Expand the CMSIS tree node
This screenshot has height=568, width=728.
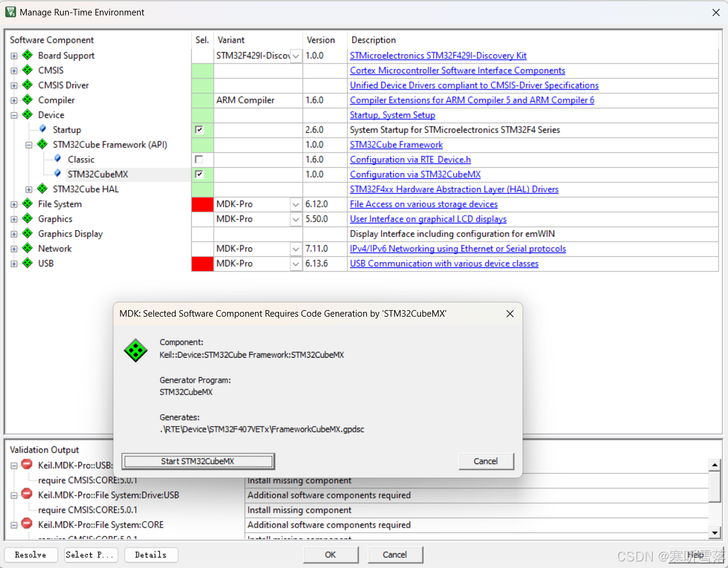tap(14, 71)
